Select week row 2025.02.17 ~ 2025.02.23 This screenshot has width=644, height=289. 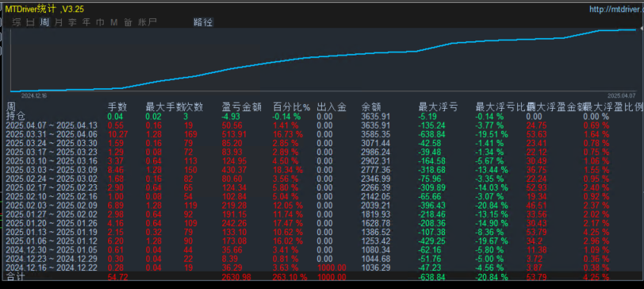(x=52, y=187)
